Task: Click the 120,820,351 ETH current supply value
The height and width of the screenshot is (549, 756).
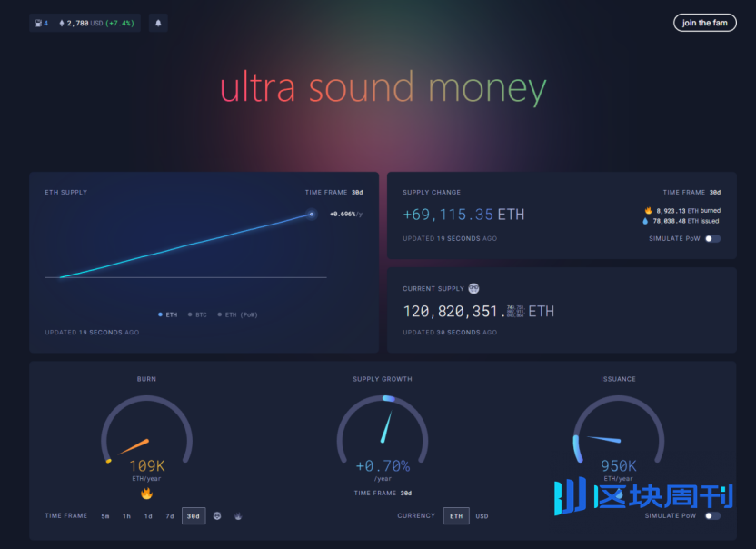Action: point(478,311)
